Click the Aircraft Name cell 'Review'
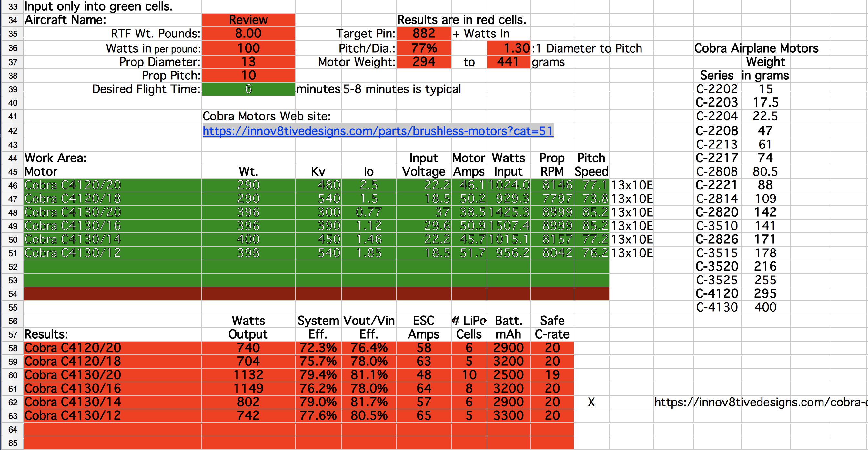 coord(248,20)
